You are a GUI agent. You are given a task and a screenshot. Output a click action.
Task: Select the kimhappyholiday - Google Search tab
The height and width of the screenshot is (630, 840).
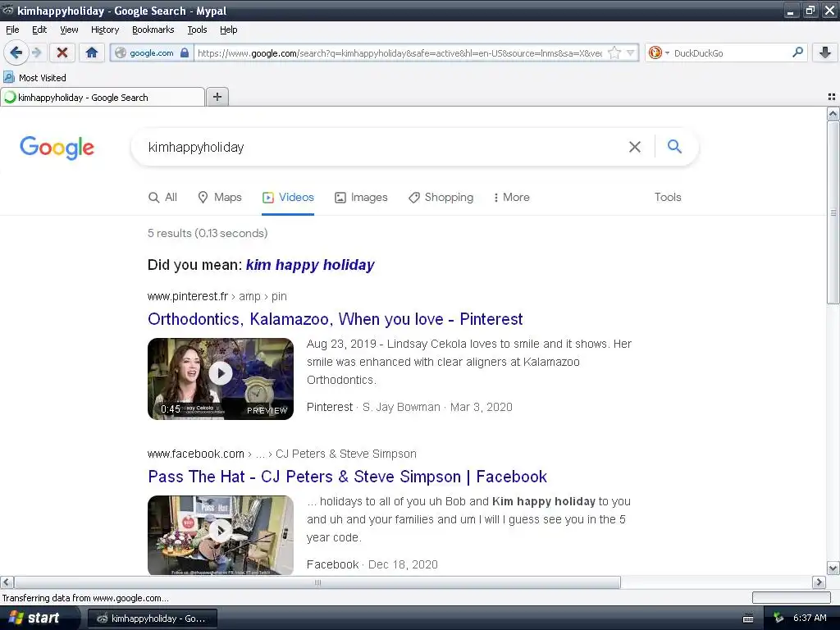103,97
